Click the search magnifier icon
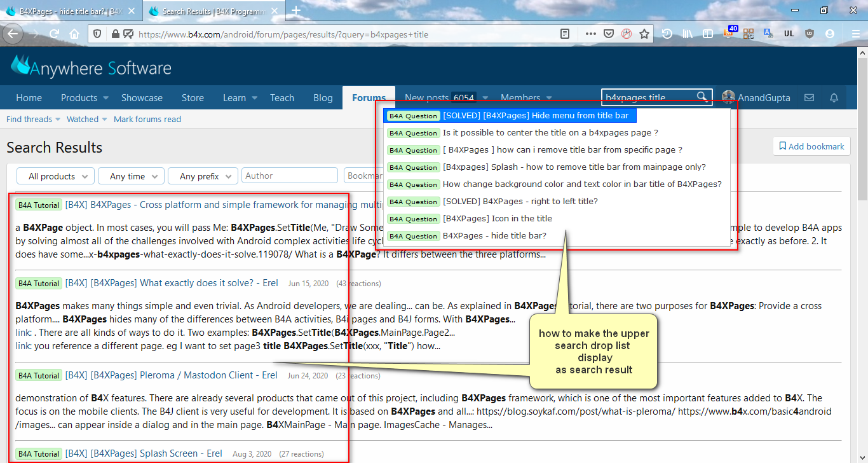The height and width of the screenshot is (463, 868). 702,97
